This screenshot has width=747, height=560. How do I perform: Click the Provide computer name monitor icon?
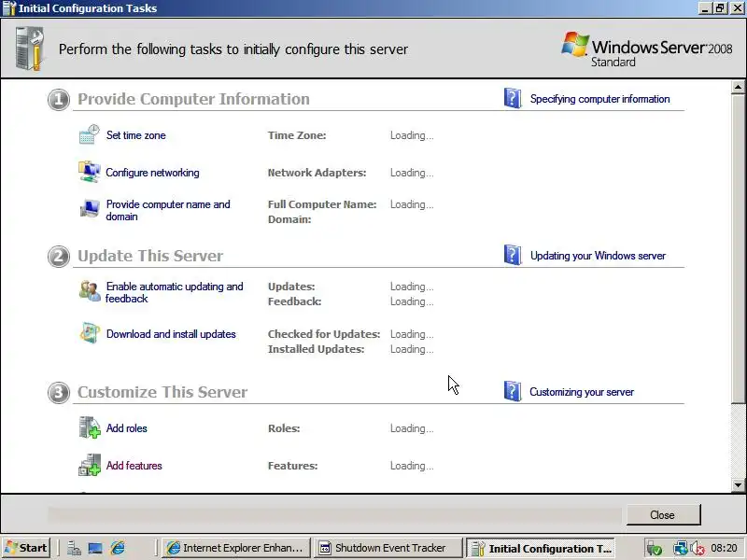point(89,208)
